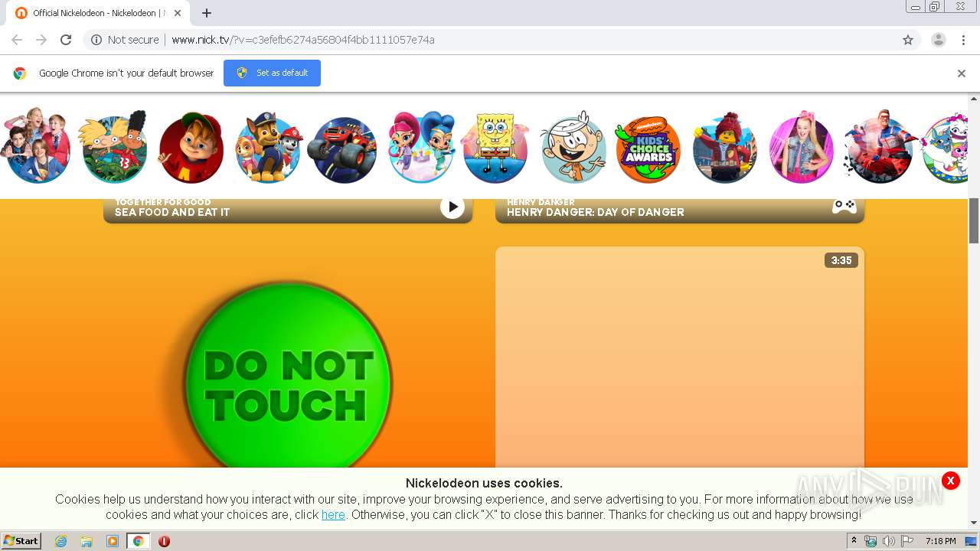Open the Alvin and the Chipmunks show icon

[191, 148]
